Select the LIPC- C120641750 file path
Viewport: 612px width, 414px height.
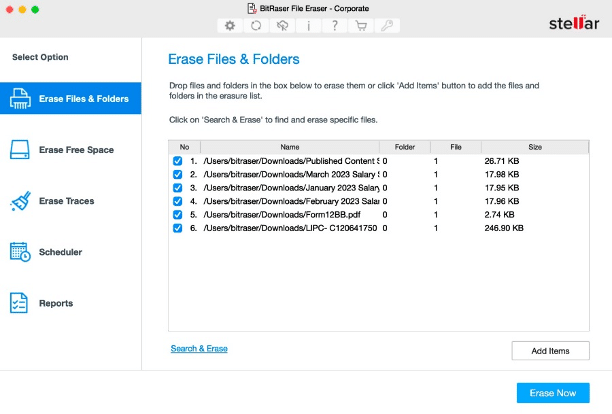click(x=290, y=228)
